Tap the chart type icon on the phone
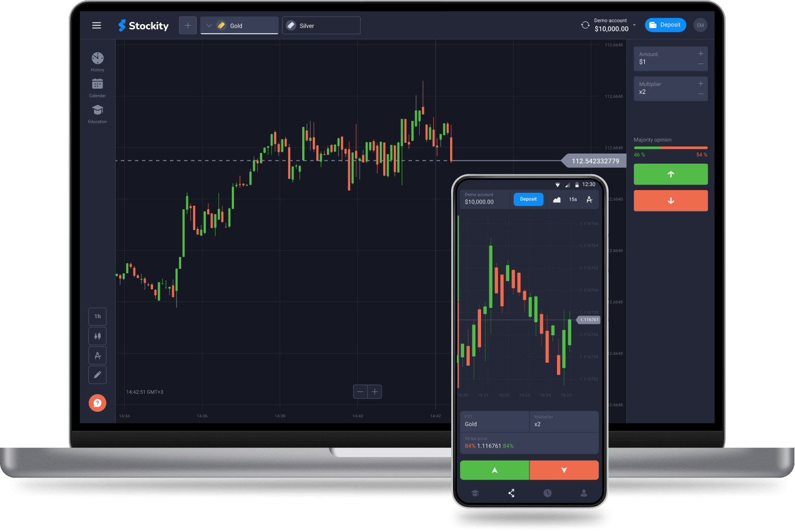This screenshot has width=795, height=532. coord(556,199)
